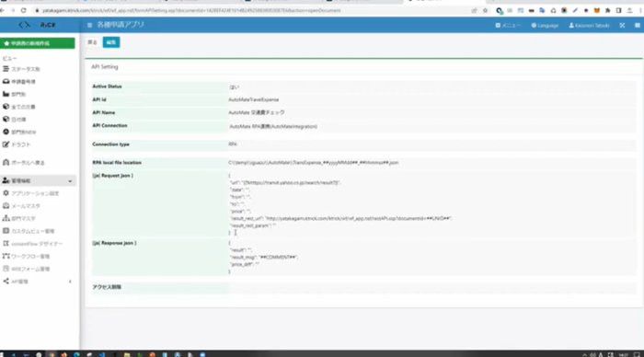The image size is (644, 357).
Task: Collapse the 管理機能 section
Action: pyautogui.click(x=38, y=180)
